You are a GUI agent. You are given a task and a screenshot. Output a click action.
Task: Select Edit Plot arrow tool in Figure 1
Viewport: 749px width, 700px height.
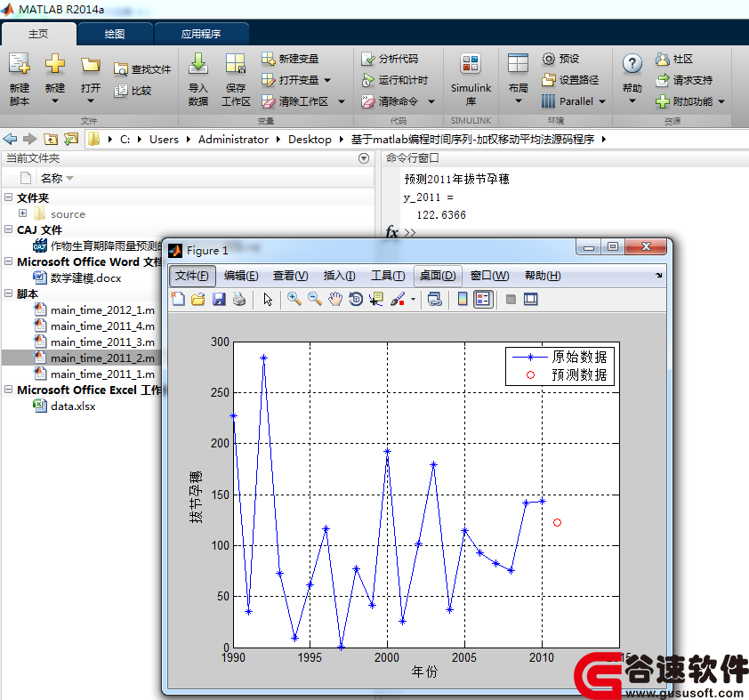pos(268,300)
